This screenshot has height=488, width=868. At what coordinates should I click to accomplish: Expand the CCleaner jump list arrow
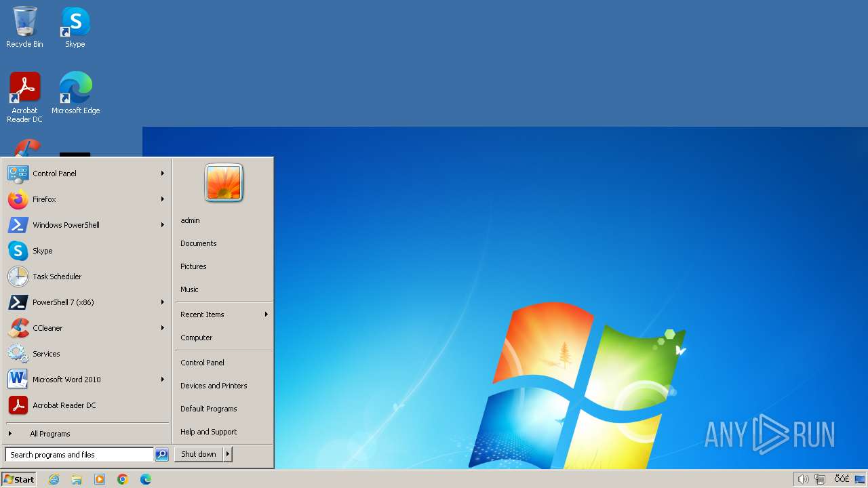(163, 328)
